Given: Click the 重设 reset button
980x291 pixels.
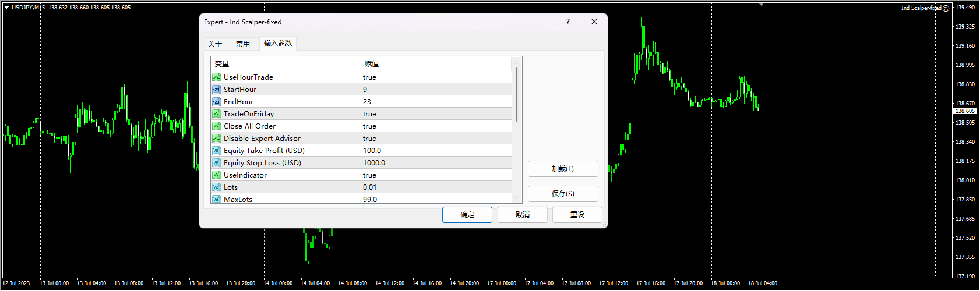Looking at the screenshot, I should coord(577,215).
